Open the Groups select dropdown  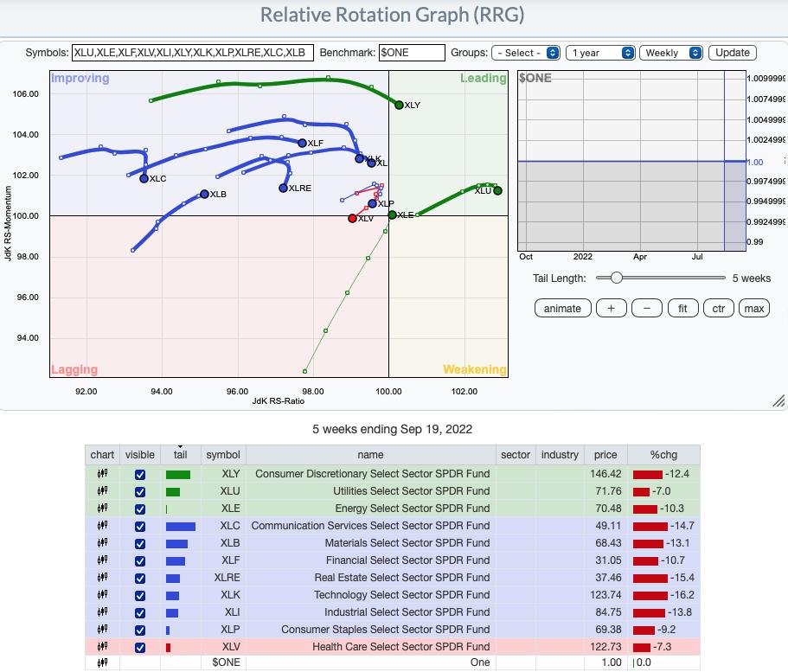coord(526,53)
